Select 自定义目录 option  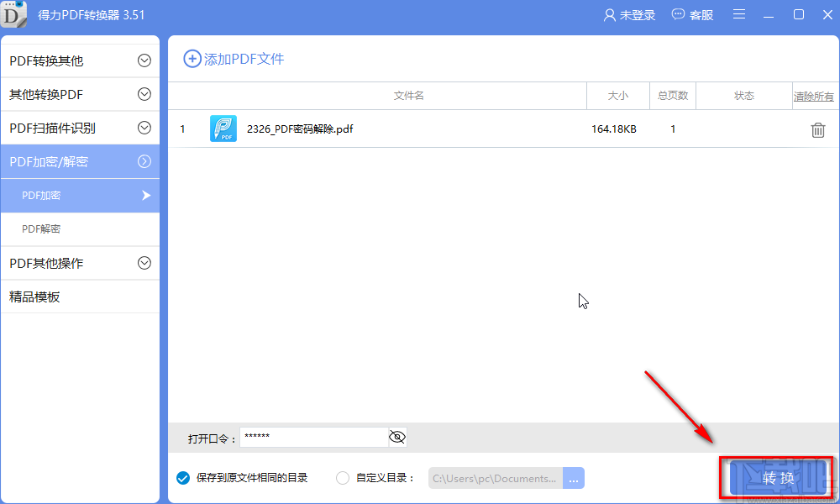(342, 477)
